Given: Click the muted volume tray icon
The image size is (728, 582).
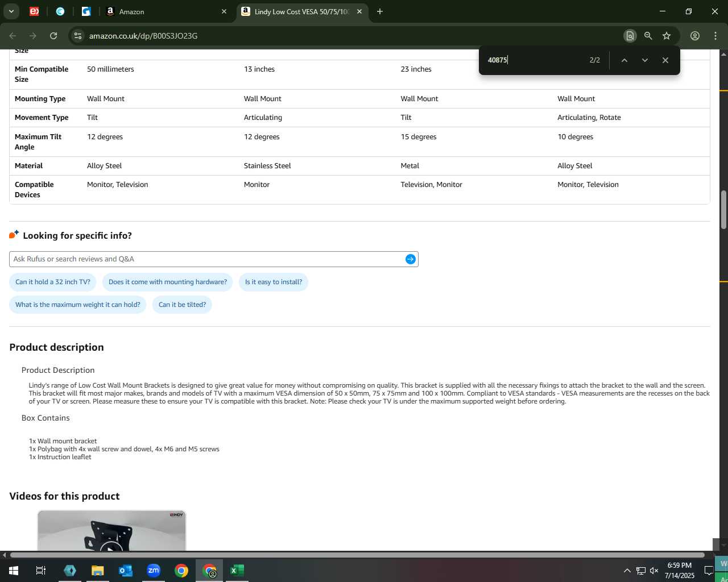Looking at the screenshot, I should coord(654,571).
